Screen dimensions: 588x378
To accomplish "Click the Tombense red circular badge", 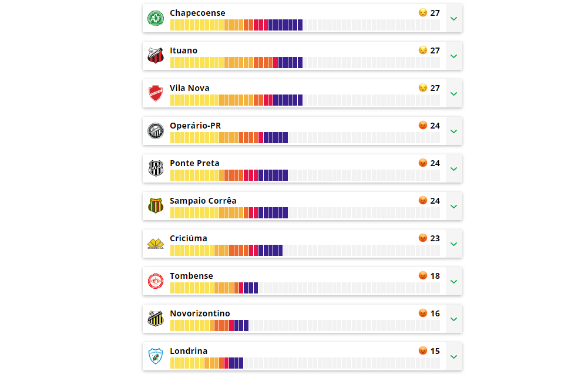I will (156, 281).
